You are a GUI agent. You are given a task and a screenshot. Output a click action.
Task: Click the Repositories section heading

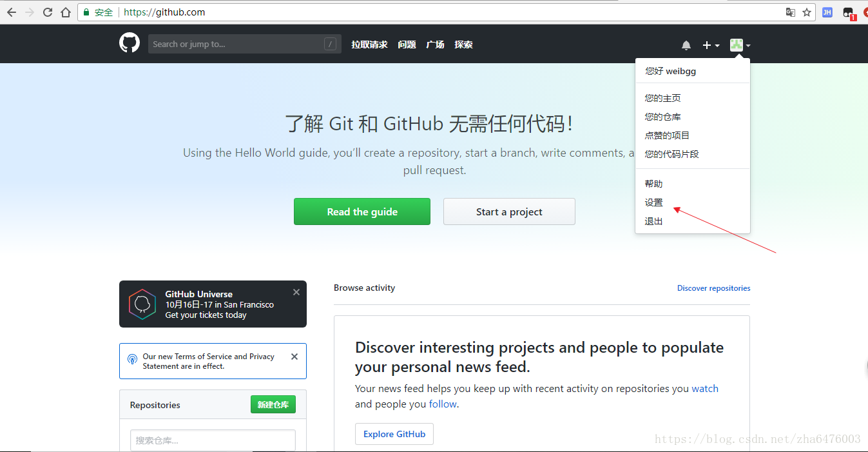coord(155,405)
